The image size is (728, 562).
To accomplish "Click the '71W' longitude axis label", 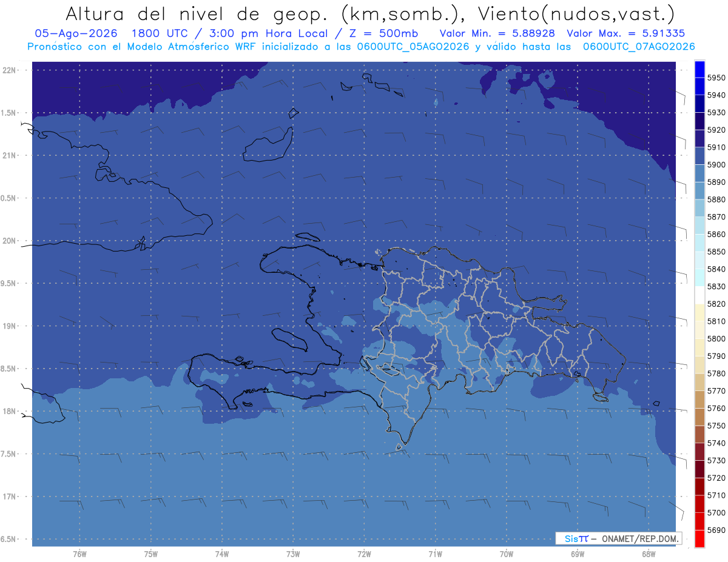I will (x=435, y=554).
